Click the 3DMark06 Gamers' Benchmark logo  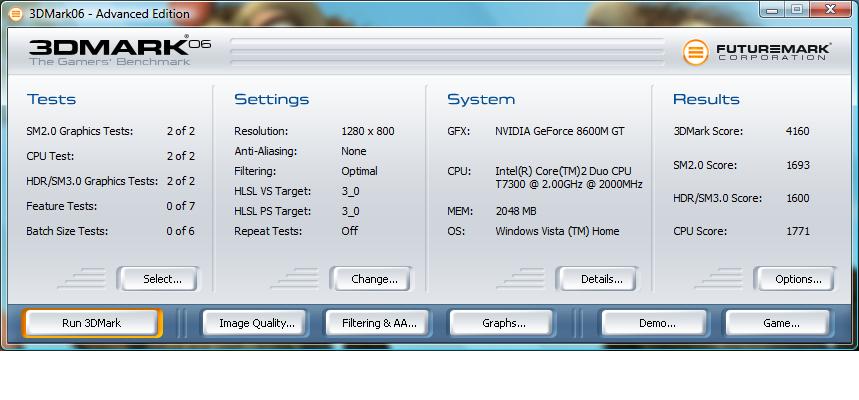[x=119, y=51]
